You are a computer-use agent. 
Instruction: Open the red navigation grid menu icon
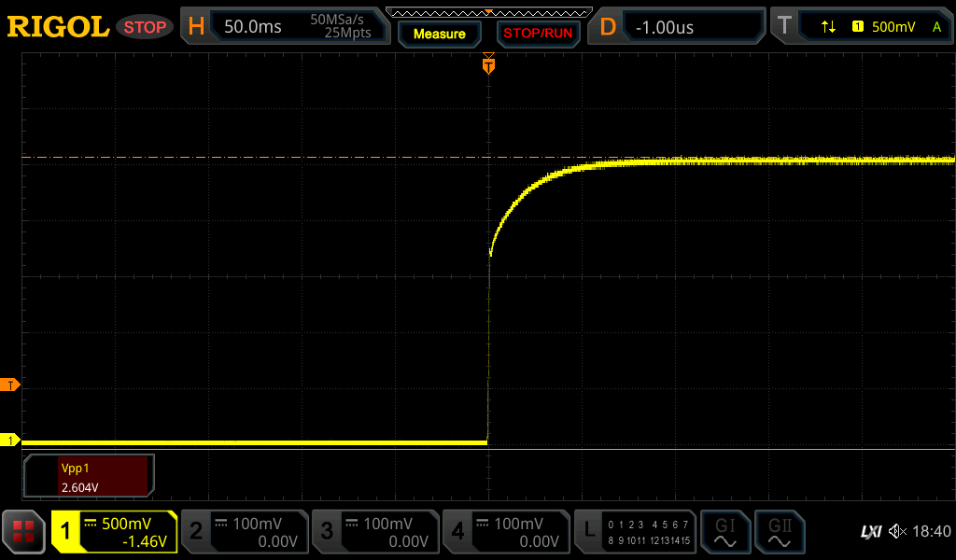[23, 531]
